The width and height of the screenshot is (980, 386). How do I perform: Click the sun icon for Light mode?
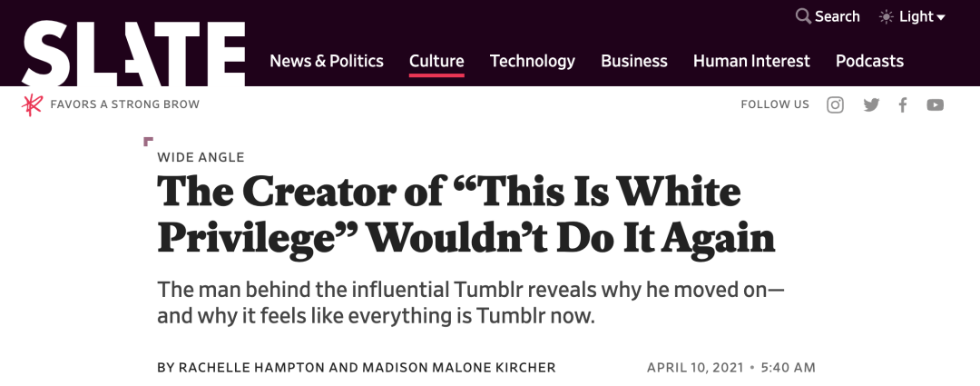[886, 16]
